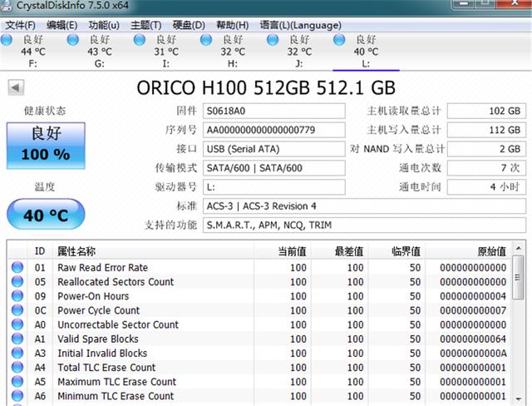Click the blue status orb for drive F:
The image size is (532, 406).
coord(7,40)
